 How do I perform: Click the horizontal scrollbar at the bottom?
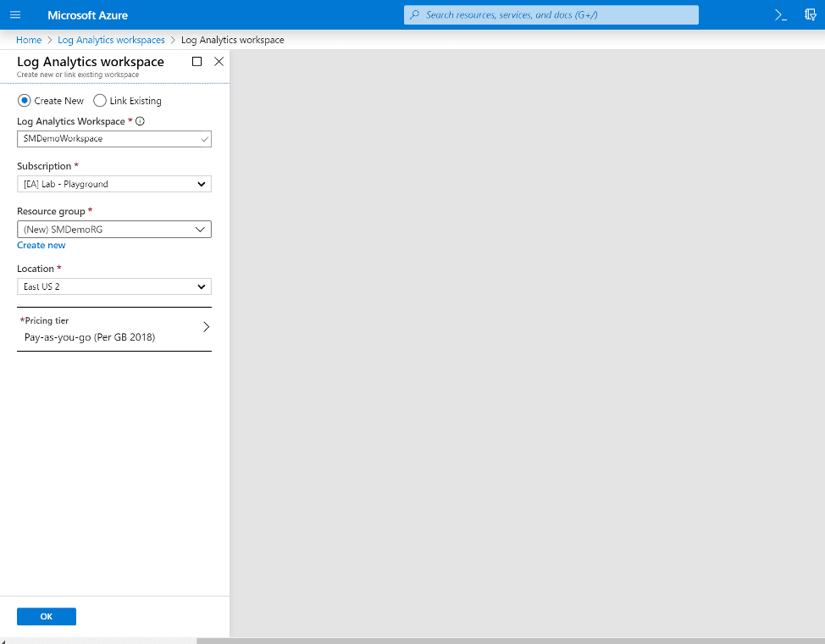coord(102,641)
